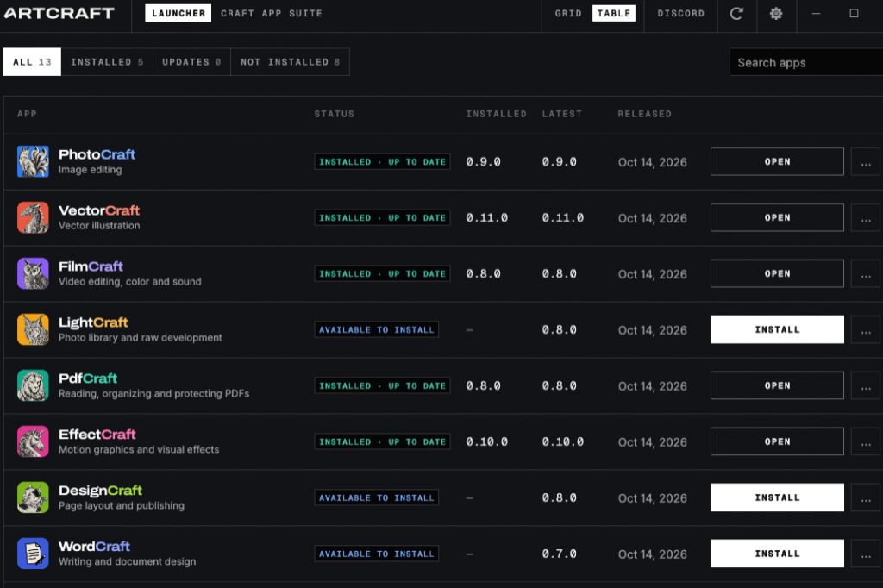
Task: Open more options for DesignCraft row
Action: [866, 497]
